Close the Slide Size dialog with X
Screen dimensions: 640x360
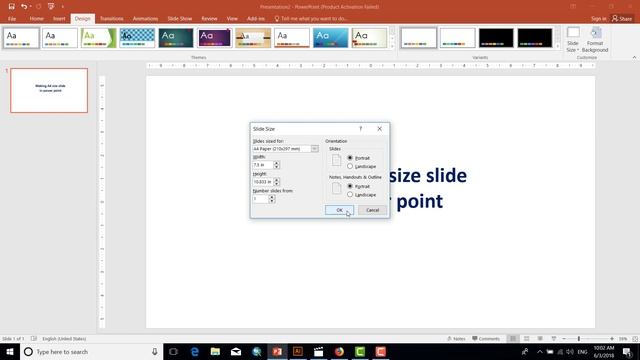coord(380,129)
